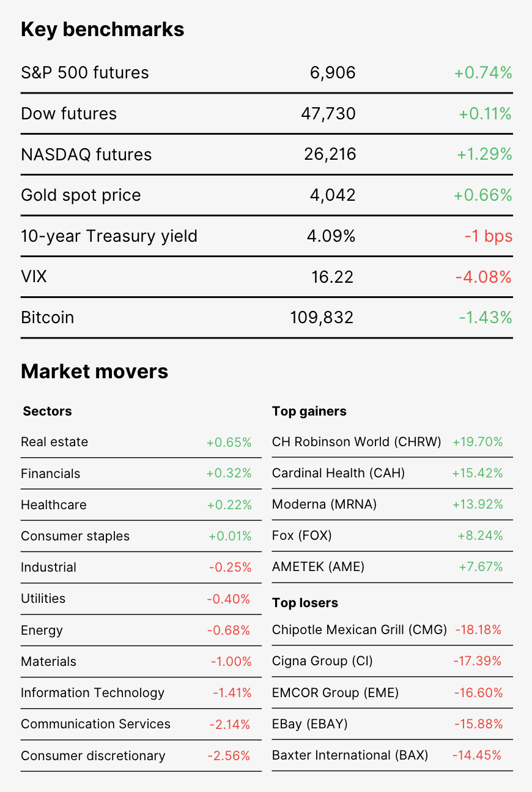Image resolution: width=532 pixels, height=792 pixels.
Task: Click the Gold spot price label
Action: pos(81,195)
